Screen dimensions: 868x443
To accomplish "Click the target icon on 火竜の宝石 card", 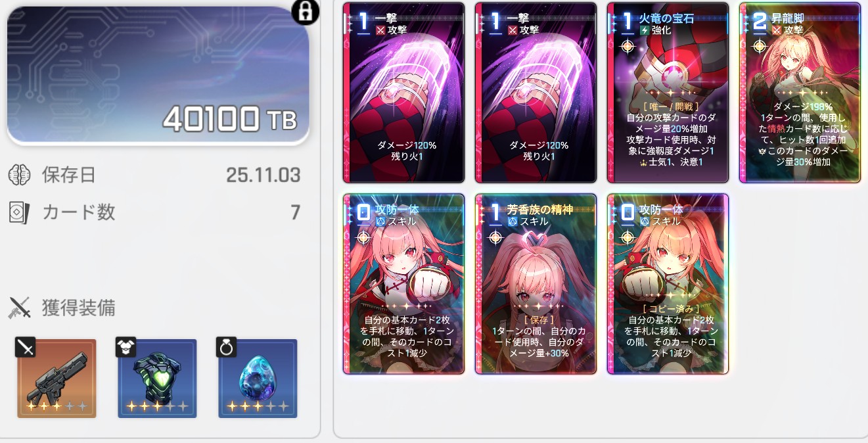I will pyautogui.click(x=628, y=46).
